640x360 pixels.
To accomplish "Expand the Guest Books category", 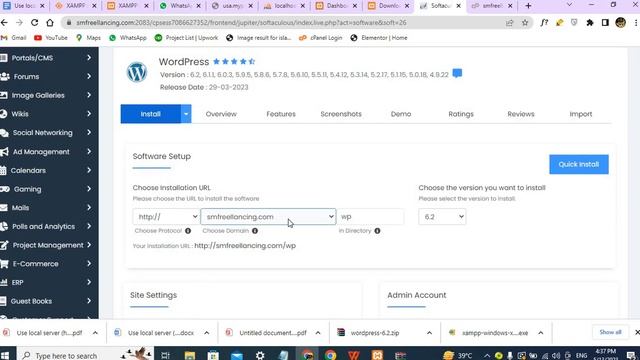I will pos(89,301).
